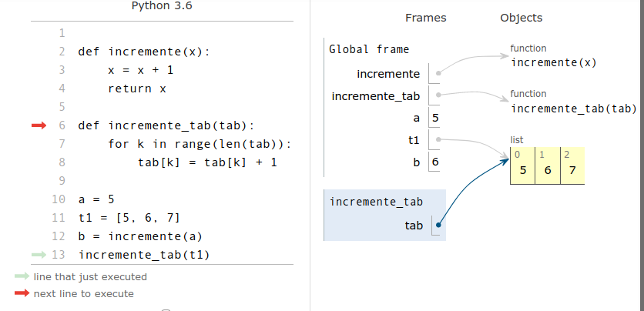Click line number 8 in the gutter
Viewport: 644px width, 311px height.
tap(62, 162)
